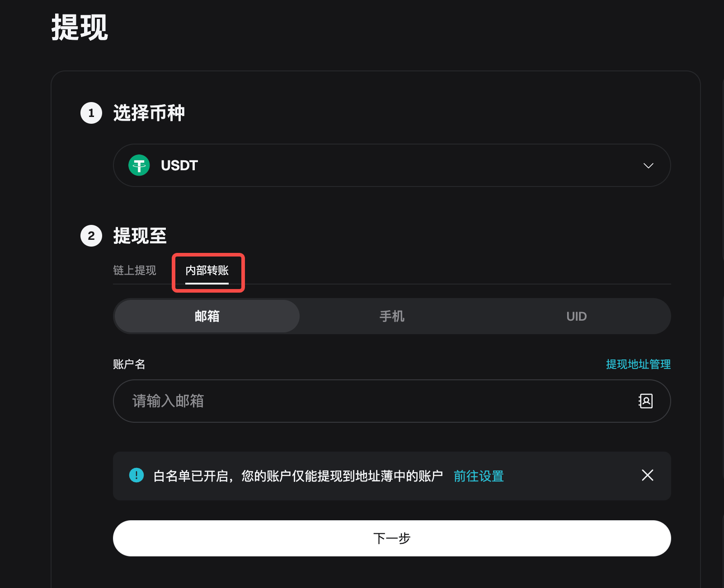Click the USDT Tether coin icon

(x=139, y=165)
